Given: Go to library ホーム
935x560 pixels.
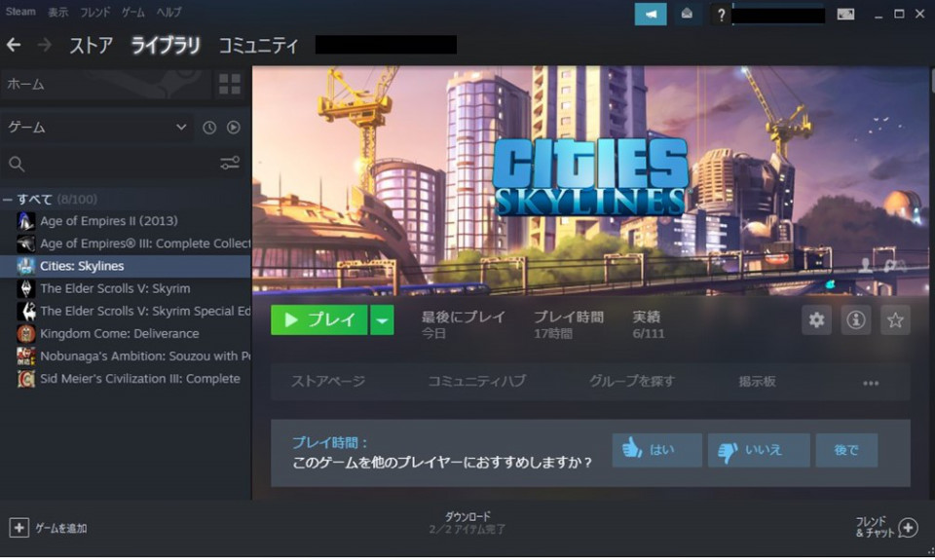Looking at the screenshot, I should tap(106, 84).
